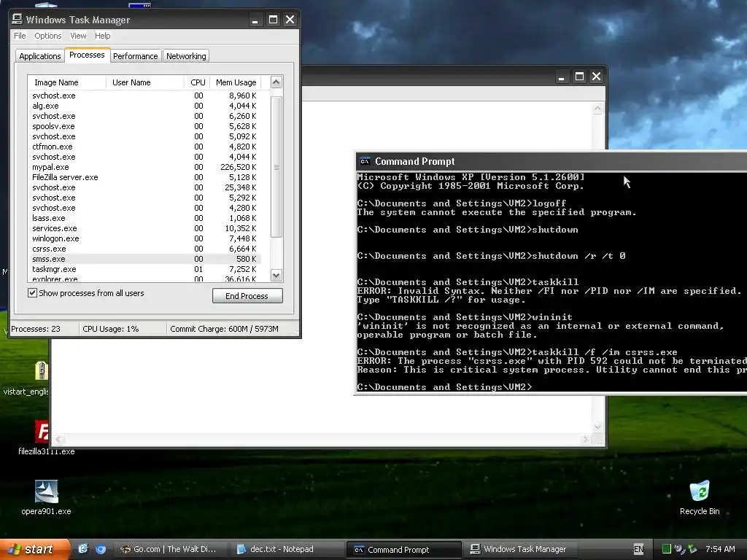
Task: Maximize the background window behind Command Prompt
Action: click(x=579, y=77)
